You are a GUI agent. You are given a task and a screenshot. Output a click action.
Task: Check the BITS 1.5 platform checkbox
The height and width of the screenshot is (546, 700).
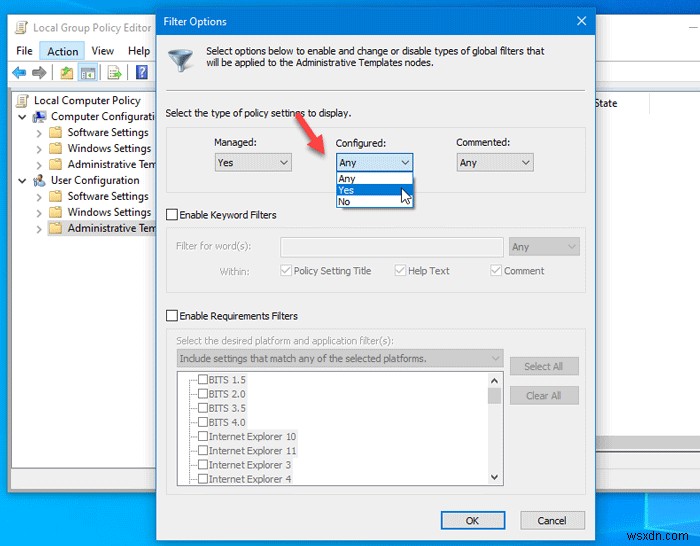point(203,379)
